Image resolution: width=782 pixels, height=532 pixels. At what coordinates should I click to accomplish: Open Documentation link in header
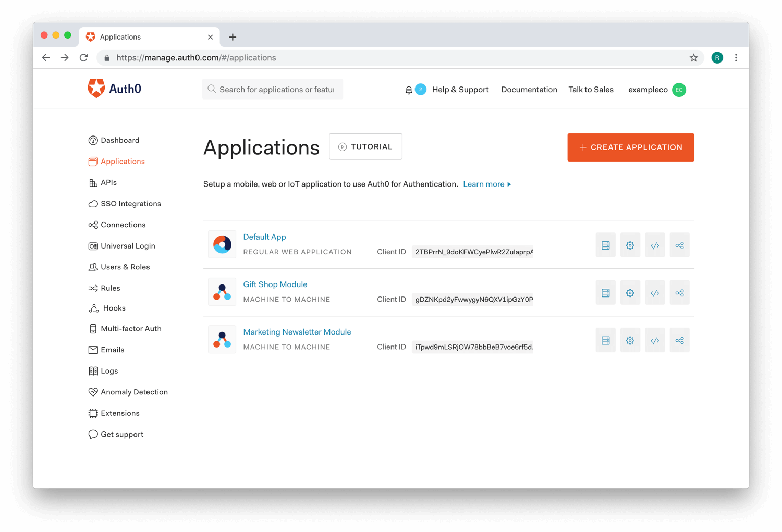coord(529,90)
